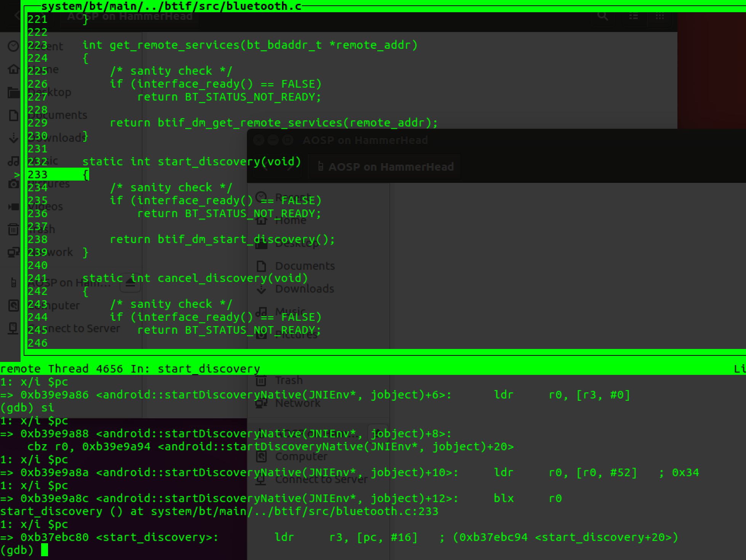Eject the AOSP on Ham... device

(130, 283)
